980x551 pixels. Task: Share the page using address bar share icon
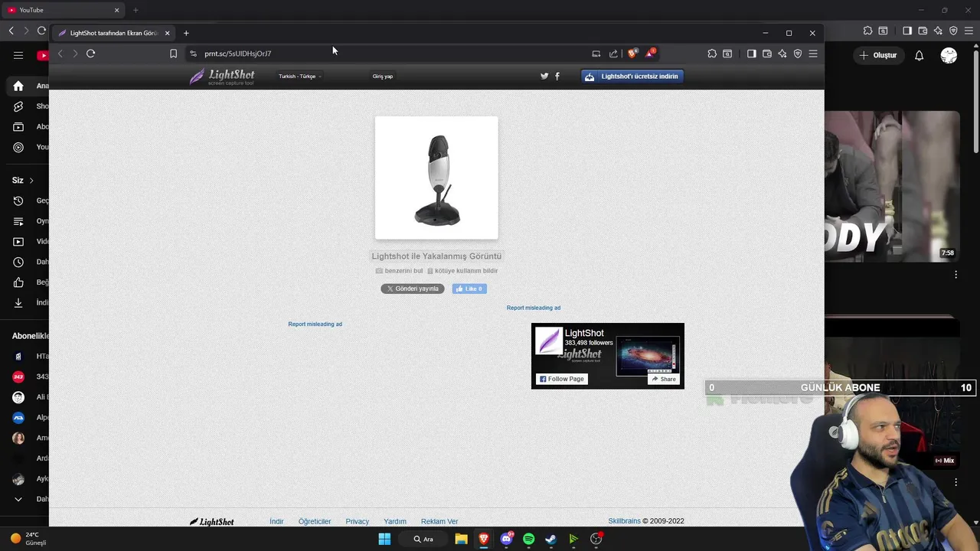coord(613,54)
